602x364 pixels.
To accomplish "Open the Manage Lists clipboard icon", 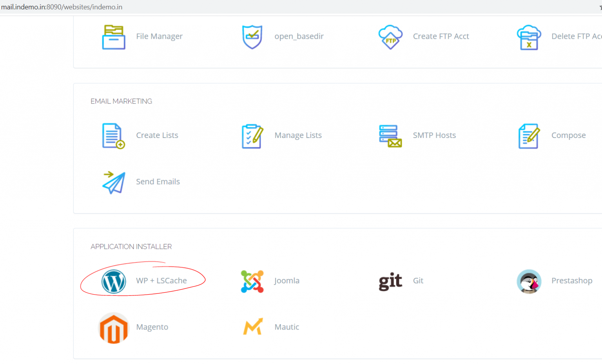I will [252, 136].
